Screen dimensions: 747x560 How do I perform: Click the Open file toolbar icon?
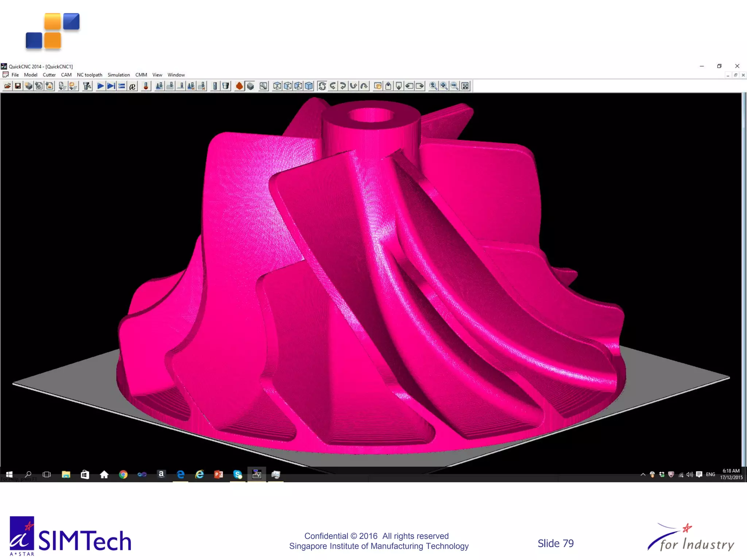pyautogui.click(x=7, y=86)
